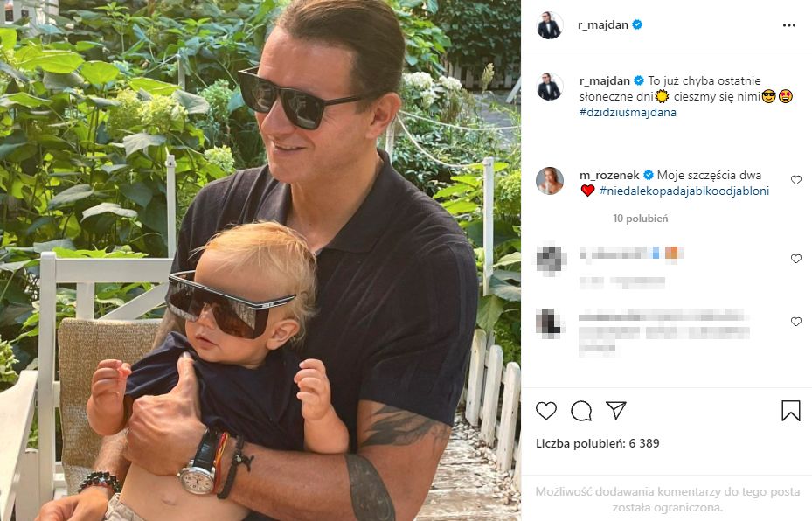Click the post photo of man and baby

click(x=260, y=260)
